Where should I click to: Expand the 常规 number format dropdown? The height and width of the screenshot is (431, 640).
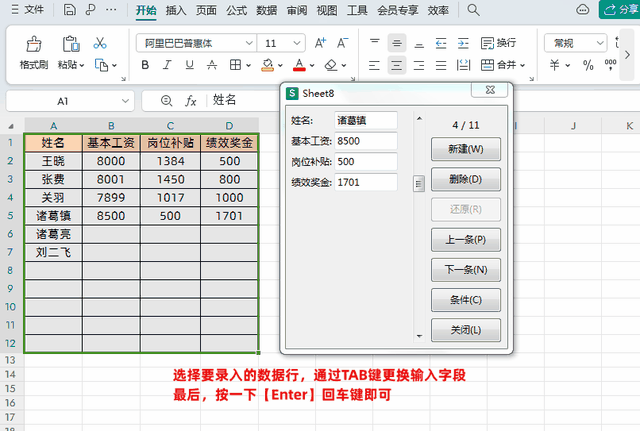point(600,43)
